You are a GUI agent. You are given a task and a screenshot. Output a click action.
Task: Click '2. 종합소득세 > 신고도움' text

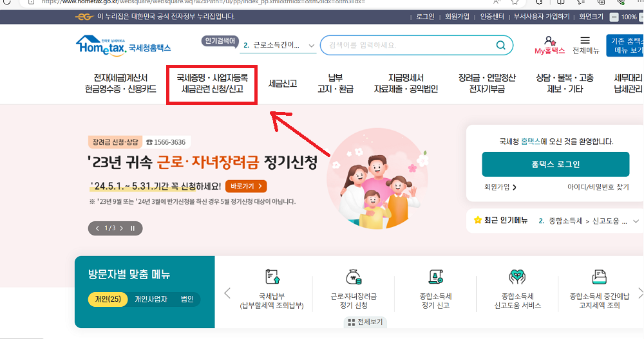coord(583,221)
